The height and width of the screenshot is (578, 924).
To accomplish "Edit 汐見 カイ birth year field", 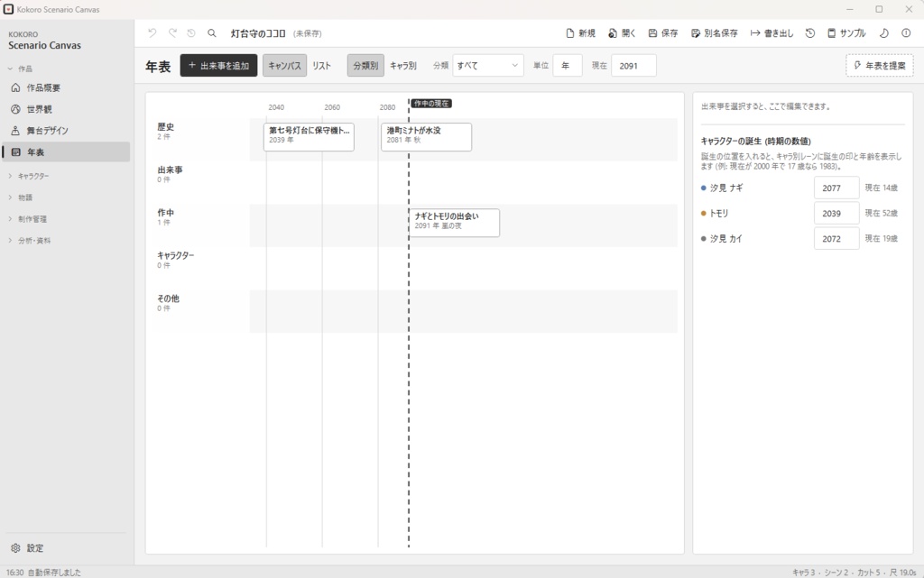I will tap(836, 238).
